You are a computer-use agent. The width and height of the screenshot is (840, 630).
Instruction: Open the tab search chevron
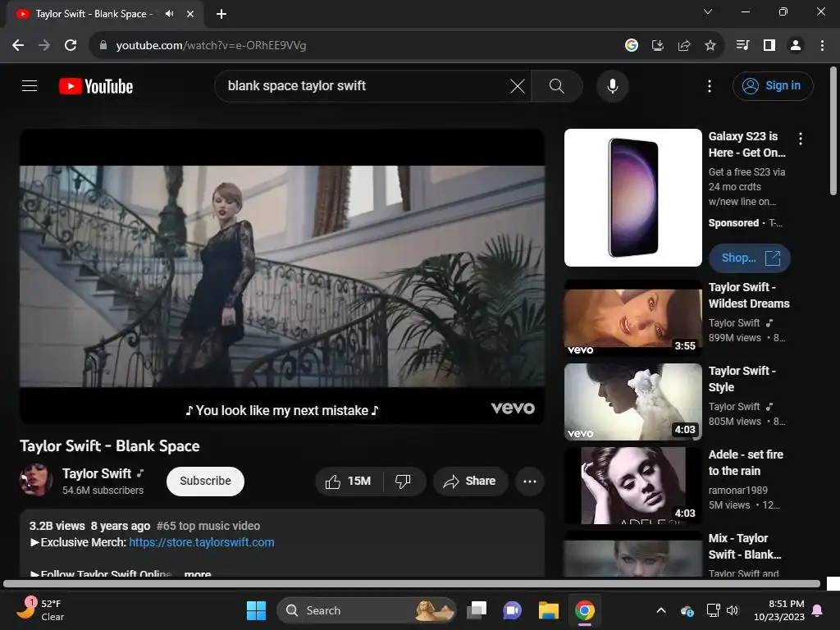tap(708, 11)
